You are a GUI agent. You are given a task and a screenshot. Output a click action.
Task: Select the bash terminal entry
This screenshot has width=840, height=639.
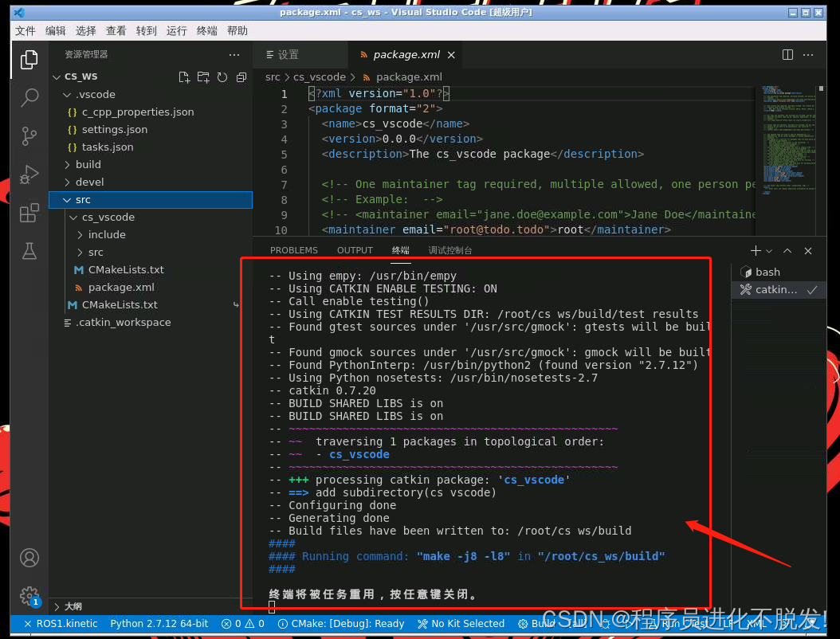pos(779,272)
